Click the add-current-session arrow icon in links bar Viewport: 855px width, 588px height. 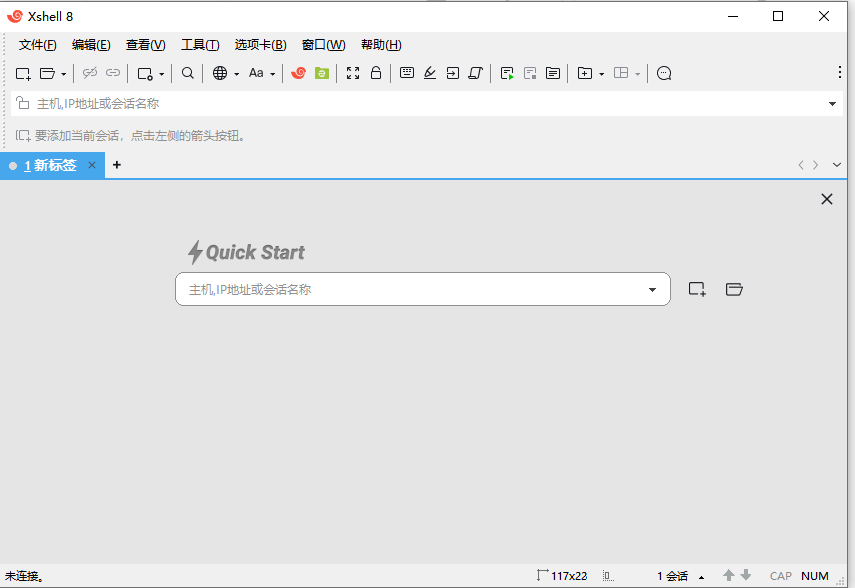click(23, 135)
